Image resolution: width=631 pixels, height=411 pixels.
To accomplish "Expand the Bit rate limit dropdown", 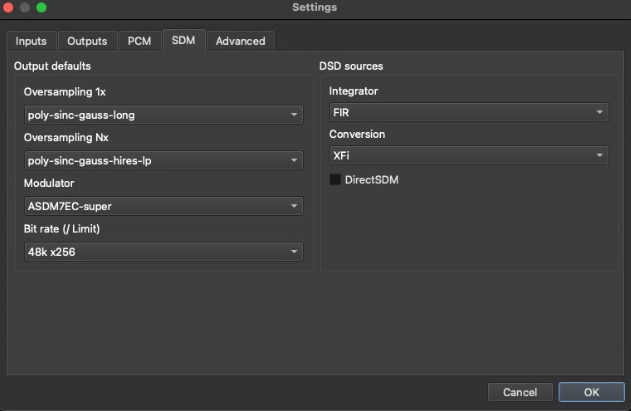I will (163, 252).
